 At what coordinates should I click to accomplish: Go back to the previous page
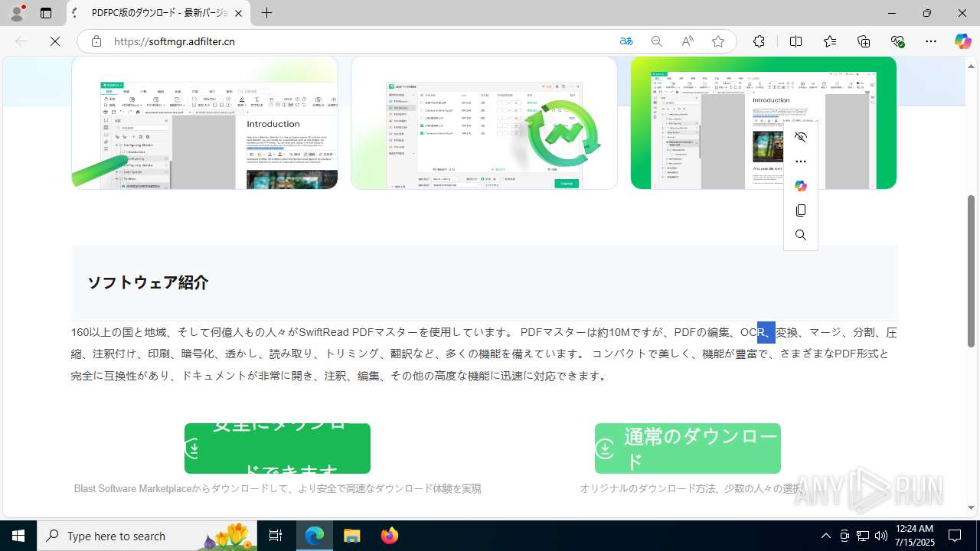tap(21, 41)
